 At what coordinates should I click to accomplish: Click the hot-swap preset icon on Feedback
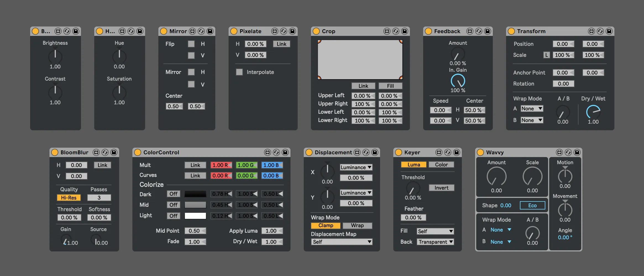(x=479, y=31)
